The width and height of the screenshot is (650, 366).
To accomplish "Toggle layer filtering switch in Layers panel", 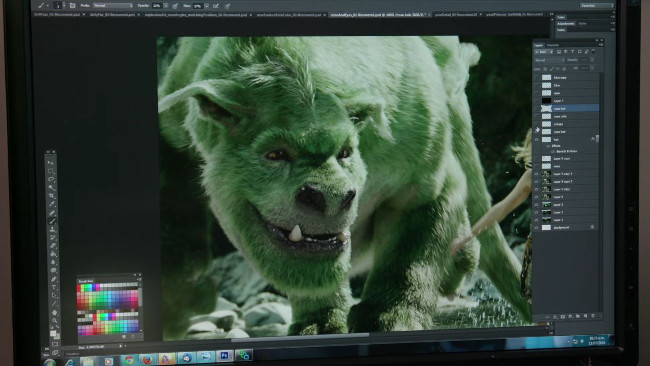I will tap(594, 52).
